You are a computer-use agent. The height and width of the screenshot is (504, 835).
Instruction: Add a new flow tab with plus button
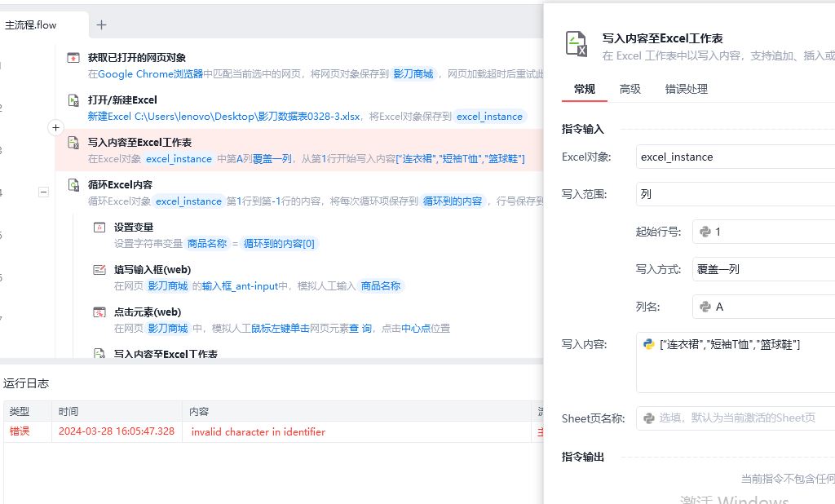coord(101,24)
